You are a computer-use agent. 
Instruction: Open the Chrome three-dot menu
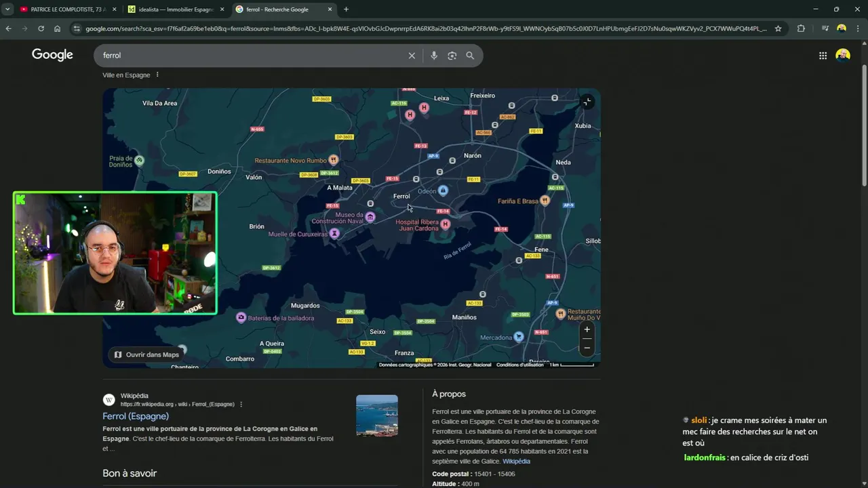[x=858, y=28]
